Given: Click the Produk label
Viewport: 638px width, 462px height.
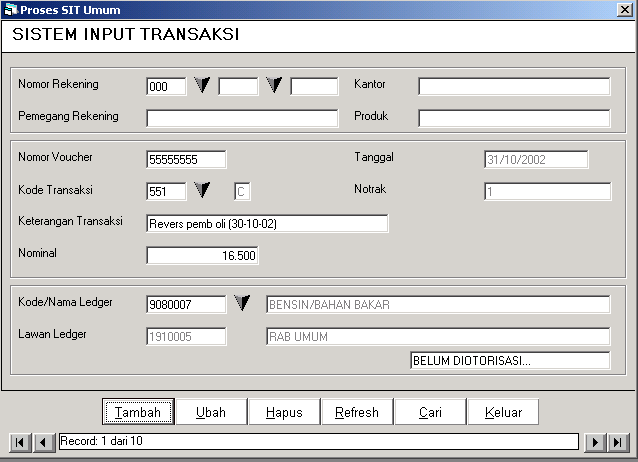Looking at the screenshot, I should point(371,116).
